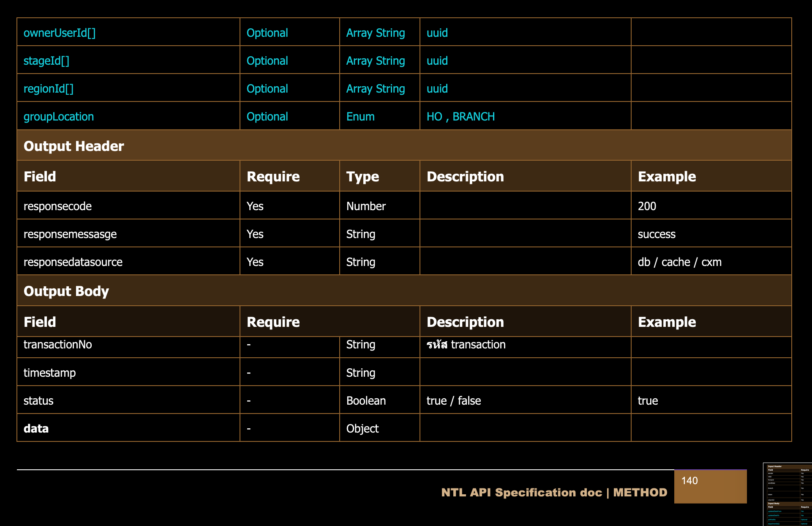Open the previous-slide thumbnail preview
The height and width of the screenshot is (526, 812).
pyautogui.click(x=787, y=494)
